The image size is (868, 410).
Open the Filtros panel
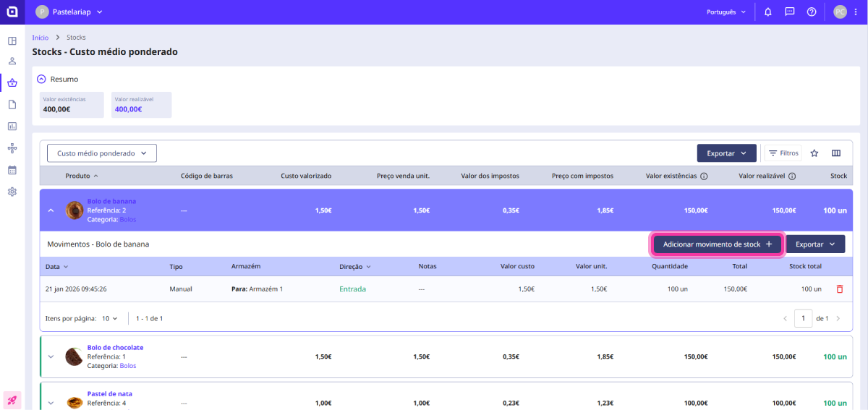[x=783, y=153]
